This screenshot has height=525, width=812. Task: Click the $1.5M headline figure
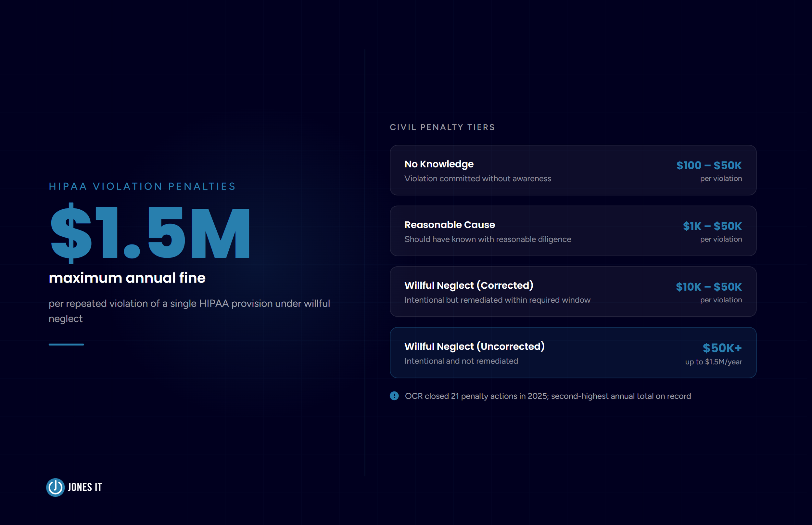tap(150, 233)
